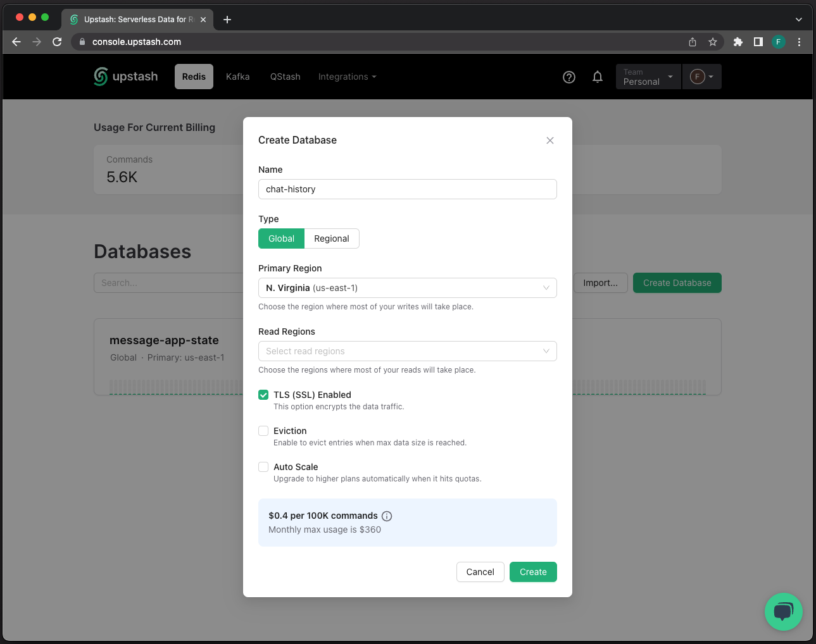Viewport: 816px width, 644px height.
Task: Enable Auto Scale upgrade option
Action: tap(263, 467)
